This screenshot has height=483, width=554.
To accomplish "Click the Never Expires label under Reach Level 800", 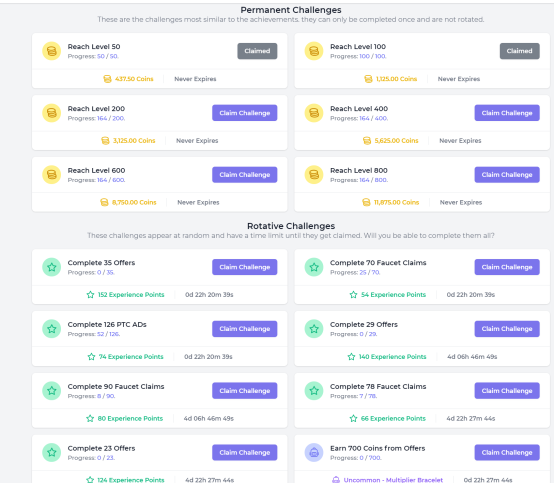I will click(461, 202).
